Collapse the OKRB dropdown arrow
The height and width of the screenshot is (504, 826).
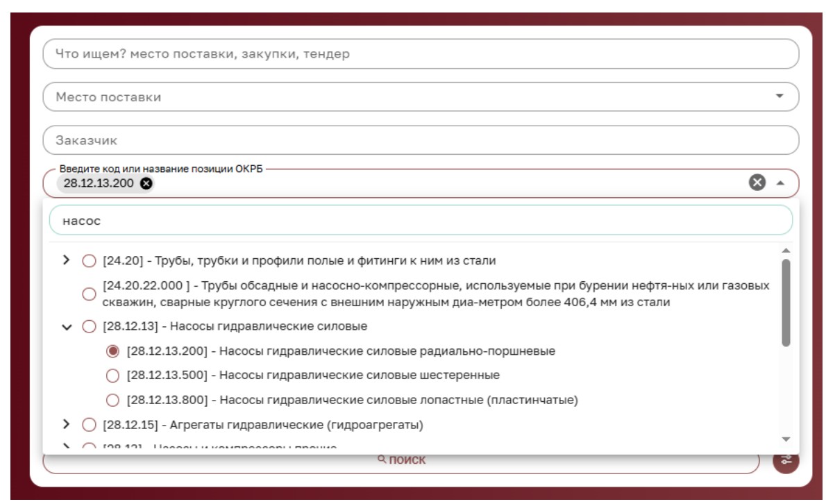pos(779,183)
